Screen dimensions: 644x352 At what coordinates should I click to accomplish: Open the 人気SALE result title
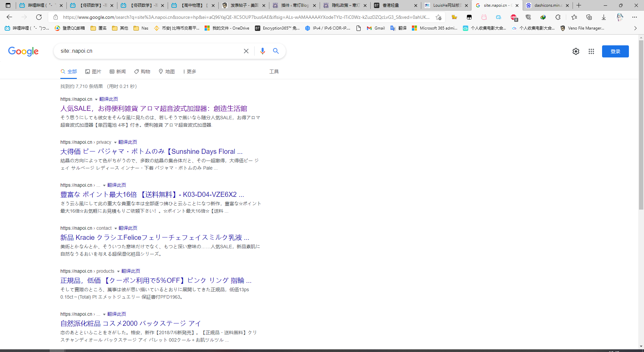pos(154,108)
